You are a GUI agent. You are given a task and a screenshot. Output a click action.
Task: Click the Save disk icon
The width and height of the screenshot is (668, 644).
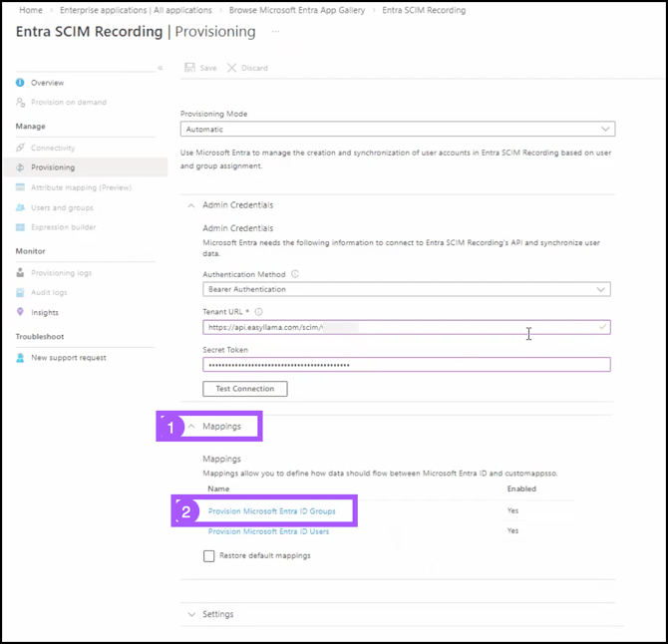[190, 68]
